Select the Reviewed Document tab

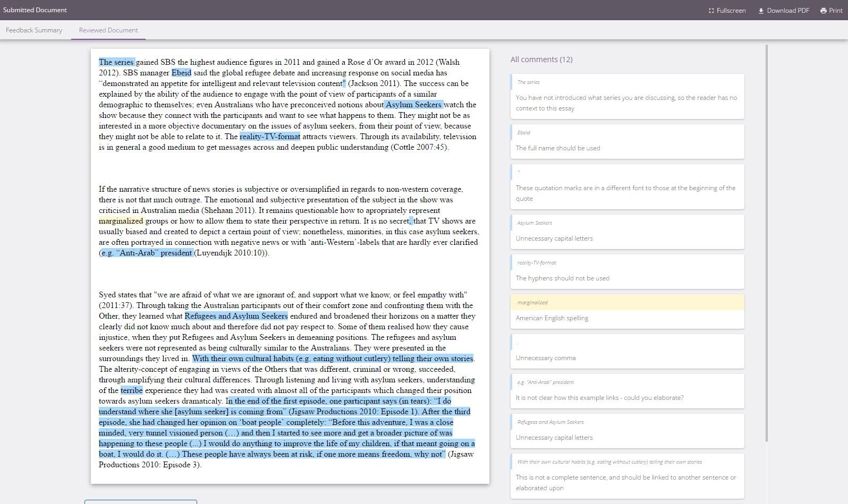tap(108, 30)
